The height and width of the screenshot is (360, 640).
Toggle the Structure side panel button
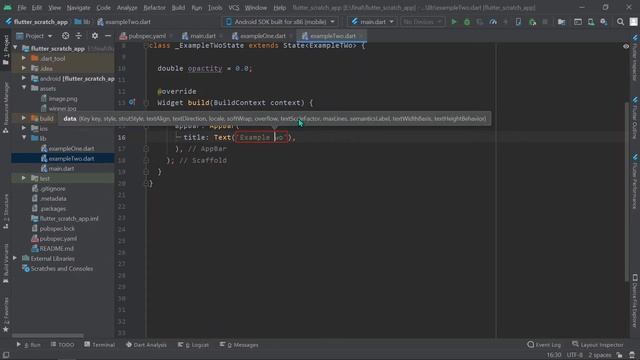6,211
